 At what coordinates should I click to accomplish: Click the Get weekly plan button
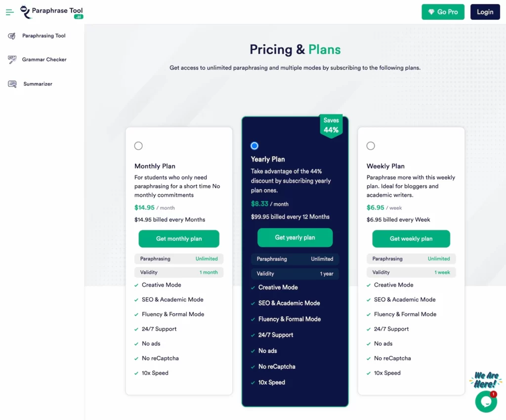tap(411, 239)
